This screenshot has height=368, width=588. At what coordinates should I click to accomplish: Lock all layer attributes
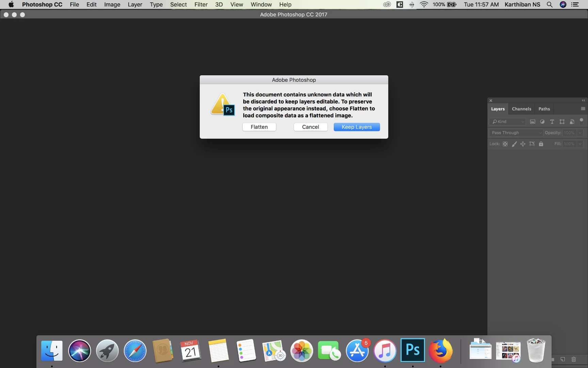pyautogui.click(x=541, y=144)
